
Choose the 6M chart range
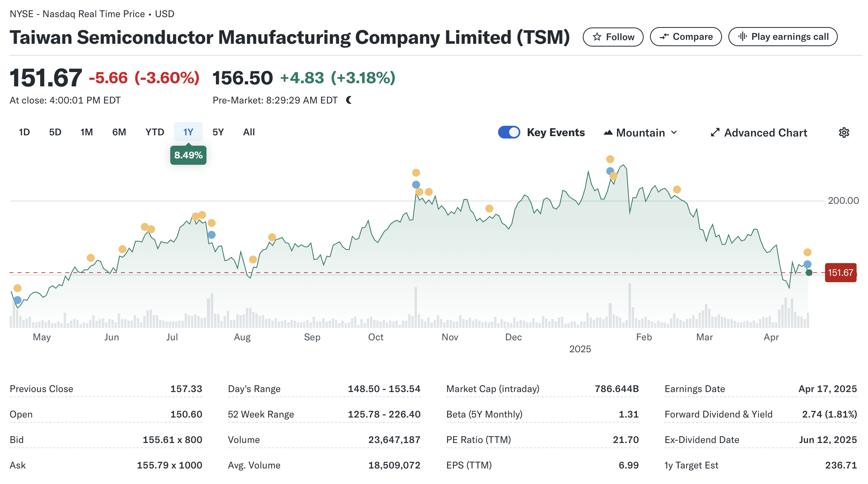(x=119, y=132)
